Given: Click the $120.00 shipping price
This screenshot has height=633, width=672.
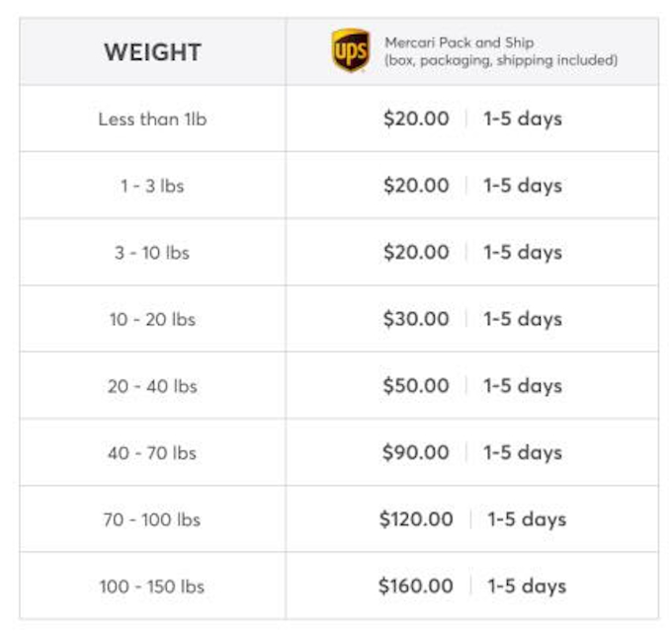Looking at the screenshot, I should [x=416, y=519].
